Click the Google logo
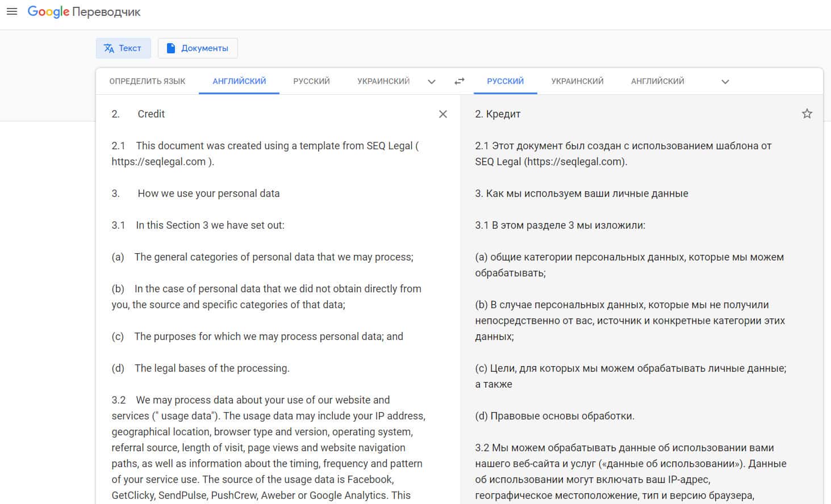831x504 pixels. [x=48, y=12]
